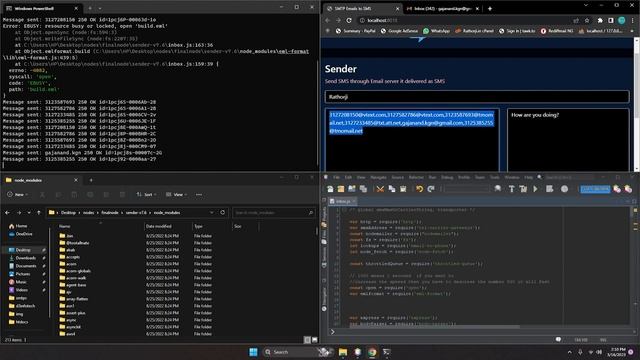Click the Copy icon in NetBeans toolbar
Screen dimensions: 640x360
click(x=392, y=189)
